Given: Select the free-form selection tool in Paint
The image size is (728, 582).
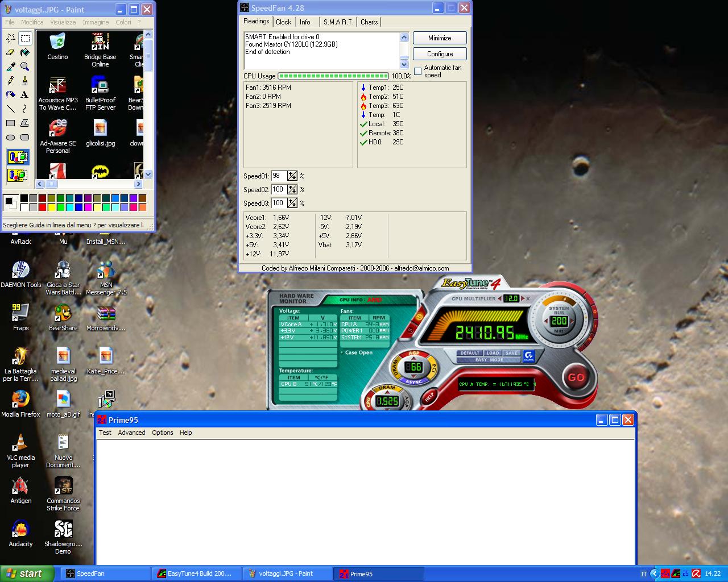Looking at the screenshot, I should 11,39.
